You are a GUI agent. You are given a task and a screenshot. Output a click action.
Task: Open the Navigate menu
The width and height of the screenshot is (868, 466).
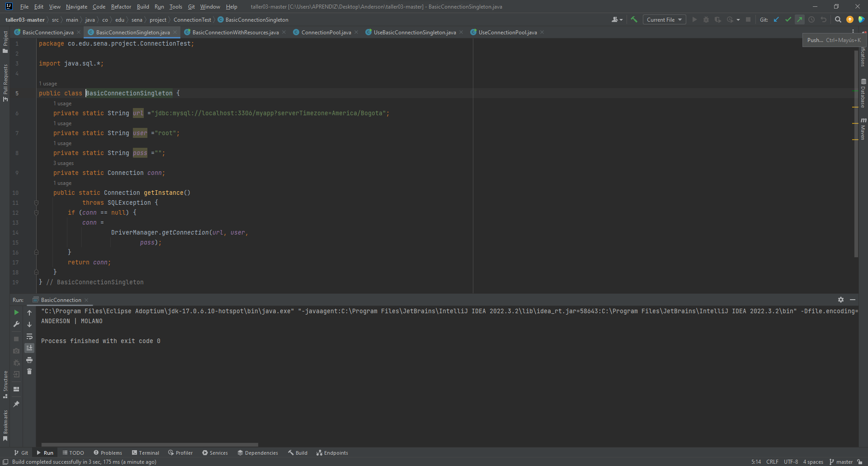click(76, 7)
